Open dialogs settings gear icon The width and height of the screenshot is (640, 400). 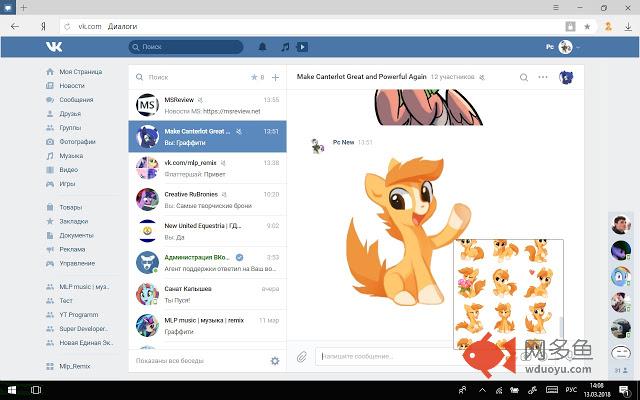click(275, 361)
